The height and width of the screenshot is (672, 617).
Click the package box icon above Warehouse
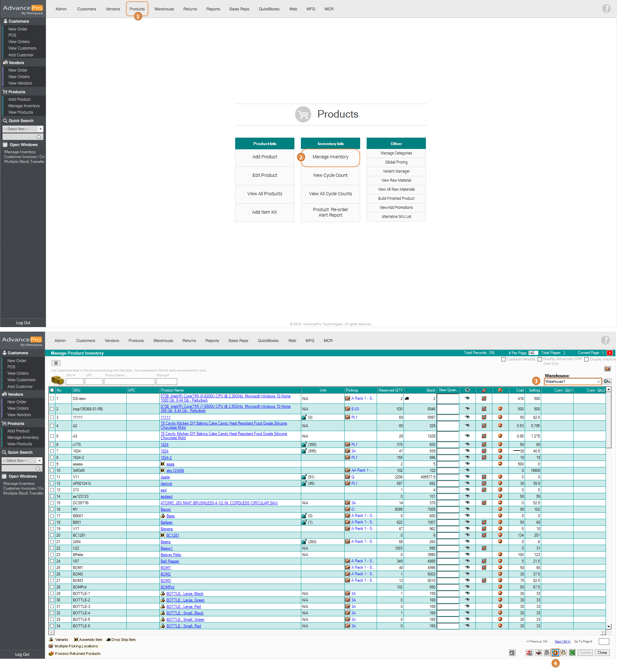607,369
